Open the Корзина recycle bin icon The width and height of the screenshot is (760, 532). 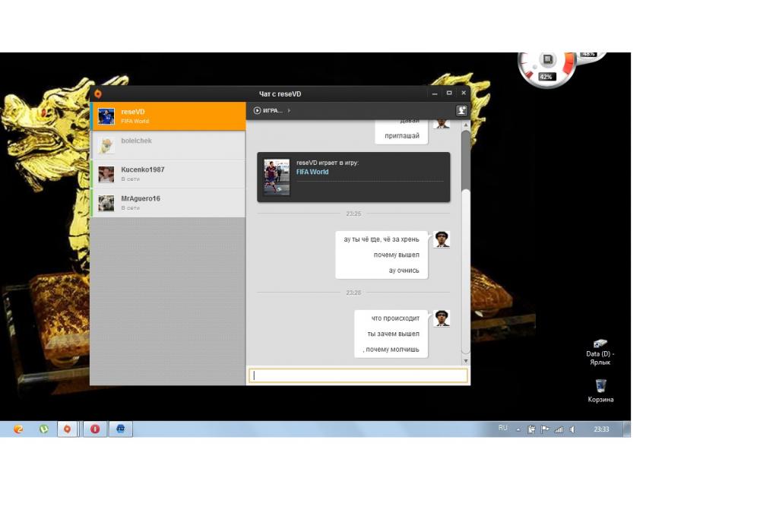coord(600,387)
